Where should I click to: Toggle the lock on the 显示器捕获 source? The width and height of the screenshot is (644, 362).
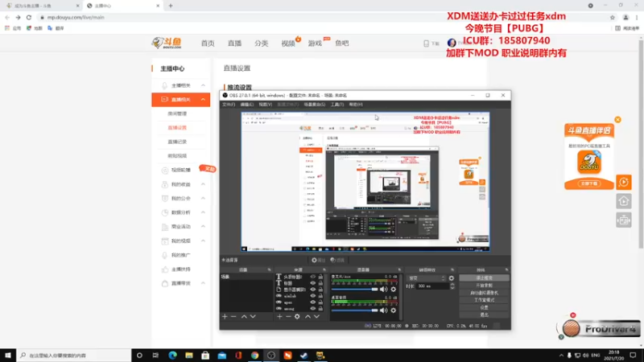pos(320,290)
